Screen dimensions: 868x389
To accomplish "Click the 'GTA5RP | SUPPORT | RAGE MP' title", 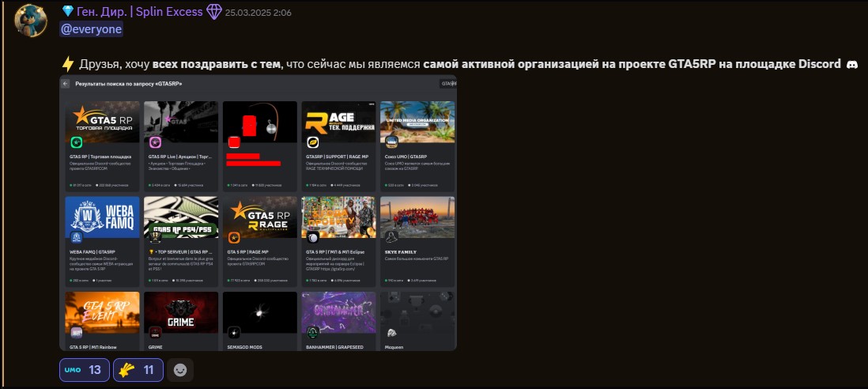I will (x=337, y=157).
